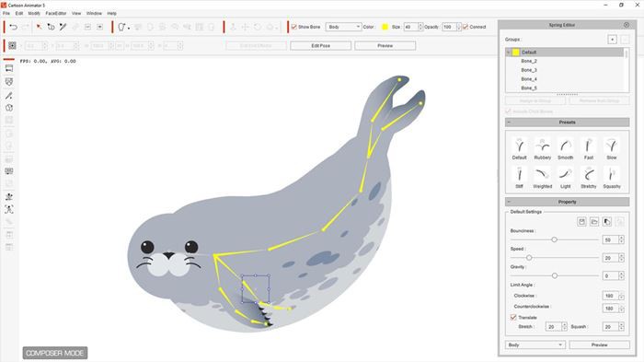Screen dimensions: 644x362
Task: Open the mask shield icon in left sidebar
Action: pos(9,82)
